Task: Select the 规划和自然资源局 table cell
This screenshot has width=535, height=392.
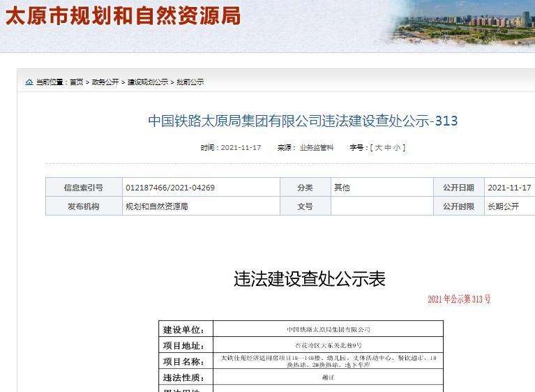Action: click(201, 206)
